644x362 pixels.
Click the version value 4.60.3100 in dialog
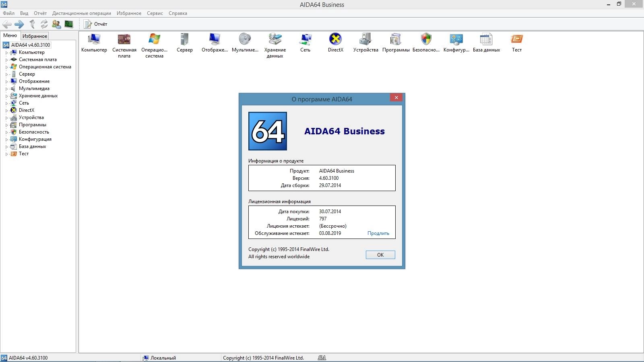pos(329,178)
